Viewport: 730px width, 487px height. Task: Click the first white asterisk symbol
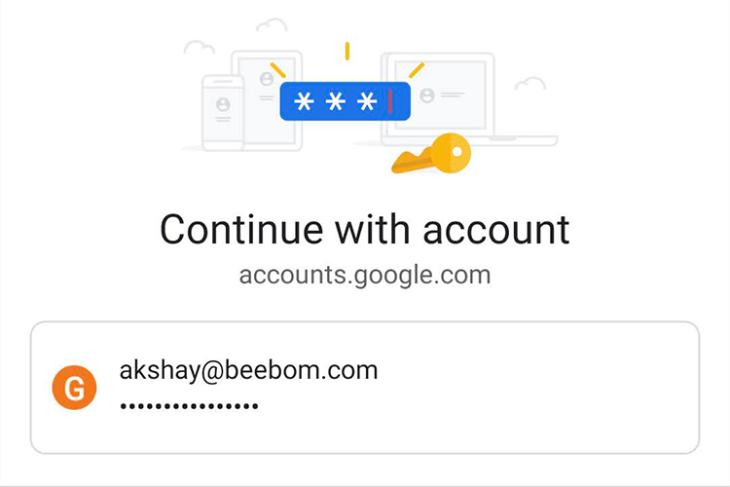pyautogui.click(x=304, y=101)
